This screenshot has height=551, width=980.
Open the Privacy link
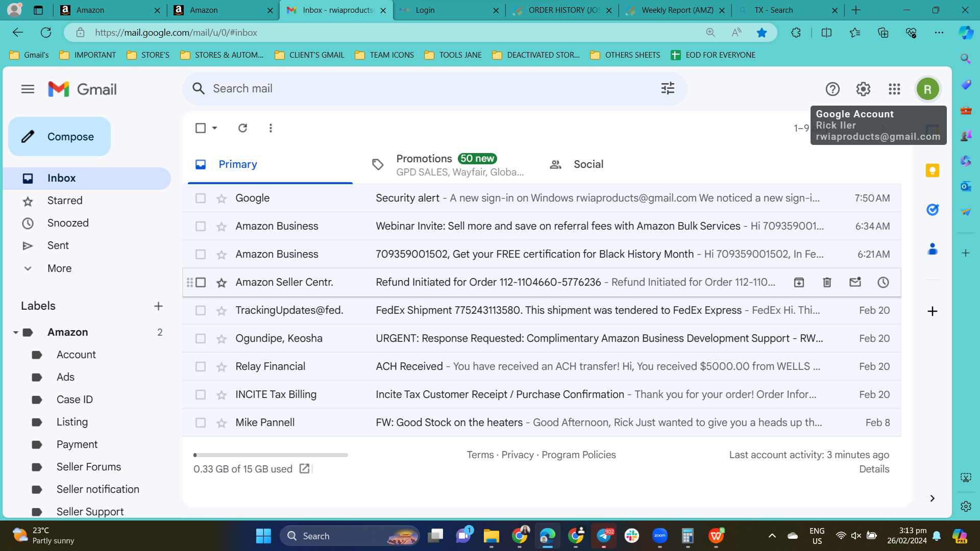tap(517, 455)
